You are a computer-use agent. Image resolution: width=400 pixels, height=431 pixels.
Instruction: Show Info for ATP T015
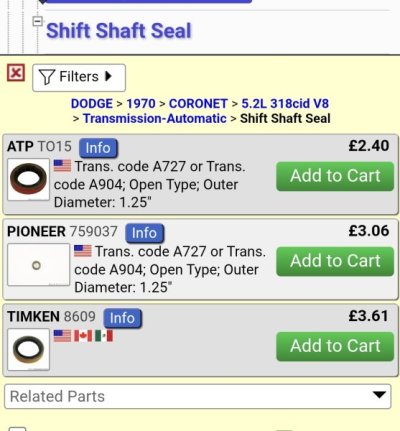point(98,148)
